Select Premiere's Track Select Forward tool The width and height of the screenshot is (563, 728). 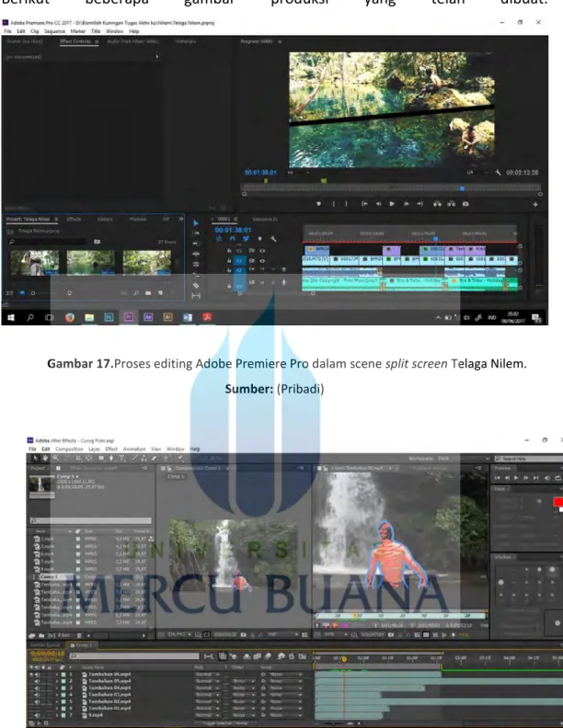[x=196, y=233]
